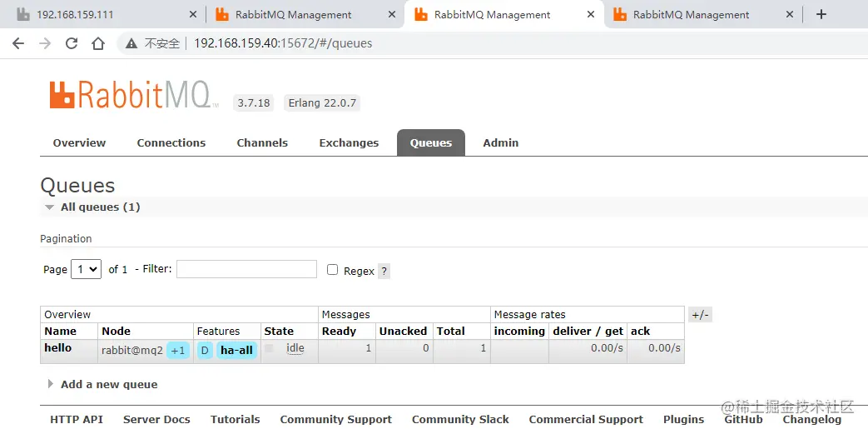The height and width of the screenshot is (429, 868).
Task: Open the Page number dropdown
Action: click(x=87, y=269)
